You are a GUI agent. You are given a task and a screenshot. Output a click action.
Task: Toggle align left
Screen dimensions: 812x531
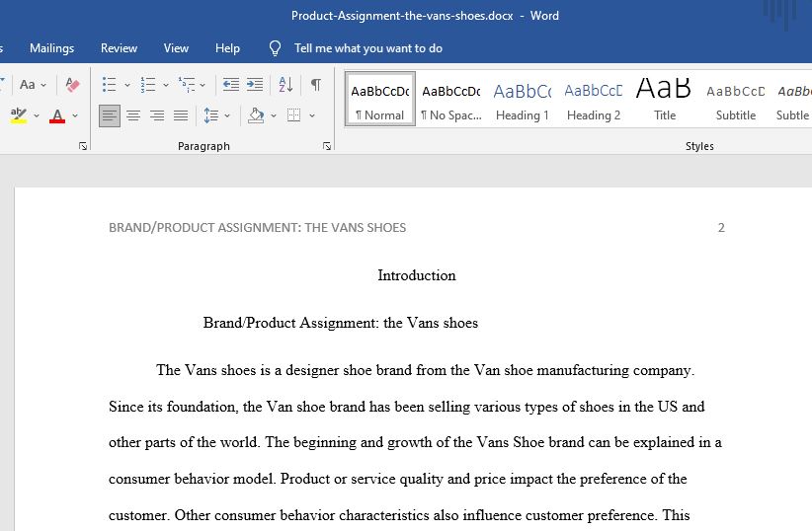(110, 115)
